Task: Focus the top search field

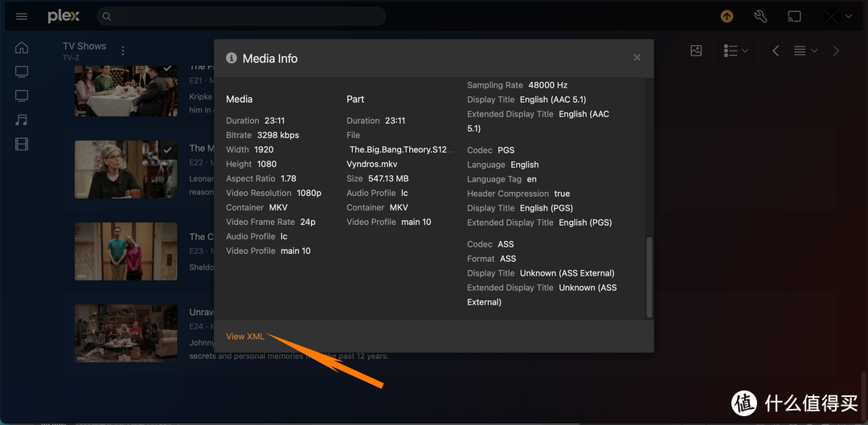Action: 241,17
